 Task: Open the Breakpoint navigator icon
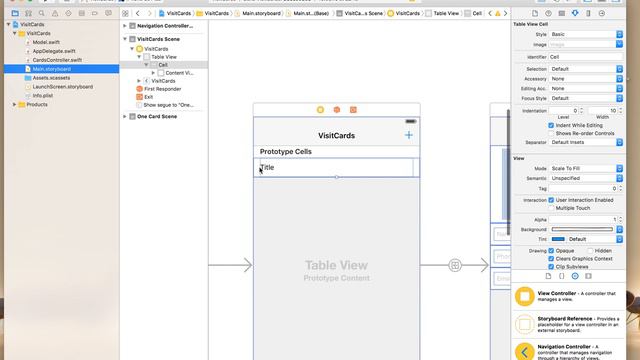(x=95, y=13)
